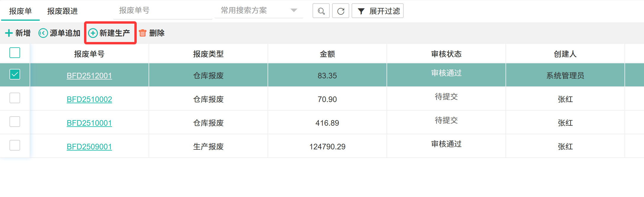The width and height of the screenshot is (644, 197).
Task: Select the 报废单 tab
Action: pos(20,11)
